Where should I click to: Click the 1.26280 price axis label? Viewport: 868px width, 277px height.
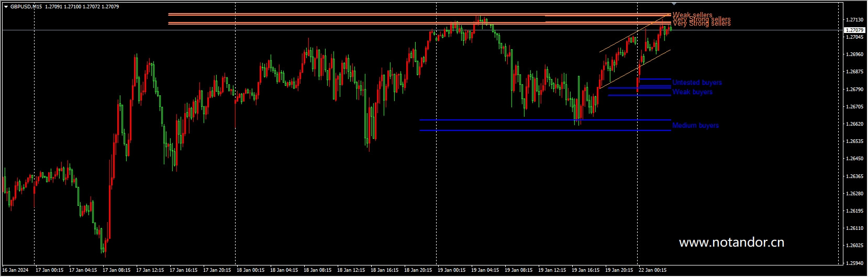(854, 194)
